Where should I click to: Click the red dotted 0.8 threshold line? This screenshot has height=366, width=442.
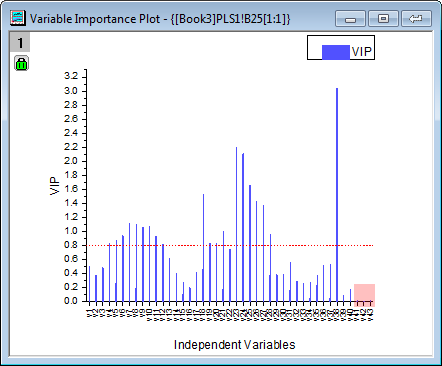click(x=230, y=246)
